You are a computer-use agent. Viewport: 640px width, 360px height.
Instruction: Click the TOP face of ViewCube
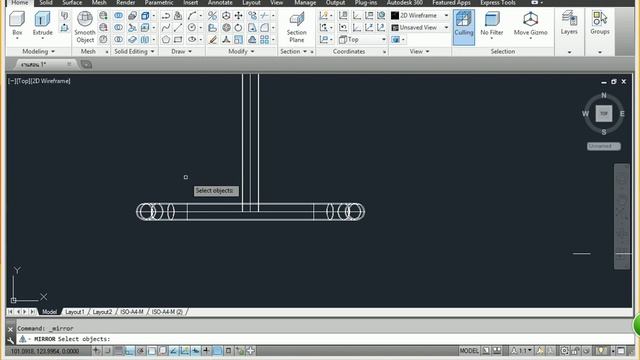pyautogui.click(x=604, y=113)
